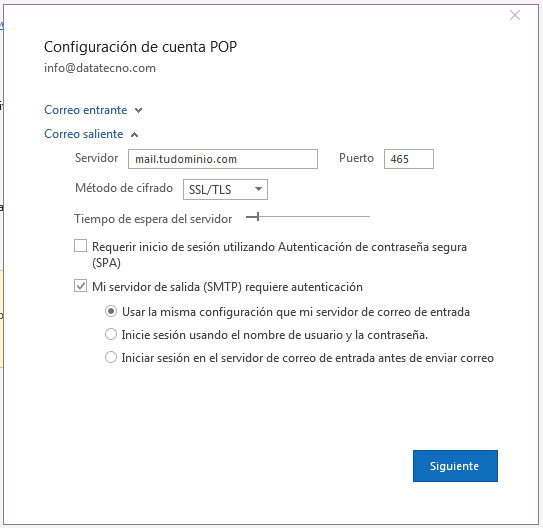This screenshot has height=528, width=543.
Task: Click the Mi servidor de salida label text
Action: tap(227, 287)
